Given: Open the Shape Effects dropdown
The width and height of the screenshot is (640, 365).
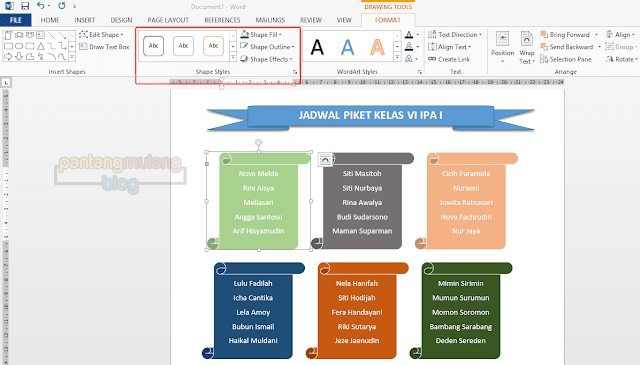Looking at the screenshot, I should [x=266, y=59].
